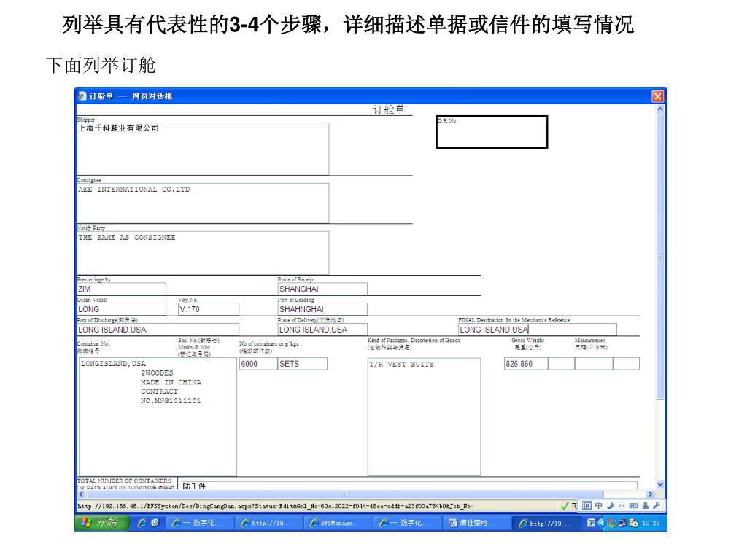Switch to first 'http://19...' taskbar window
The height and width of the screenshot is (560, 747).
[x=268, y=523]
